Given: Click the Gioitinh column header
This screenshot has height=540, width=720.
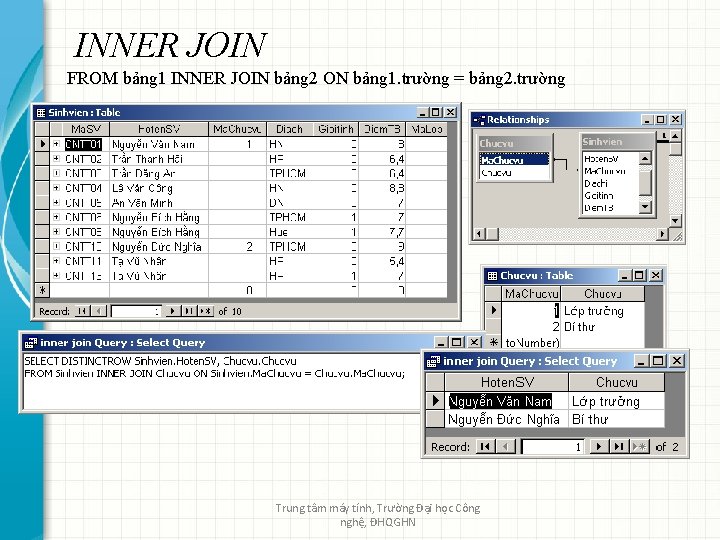Looking at the screenshot, I should [x=336, y=129].
